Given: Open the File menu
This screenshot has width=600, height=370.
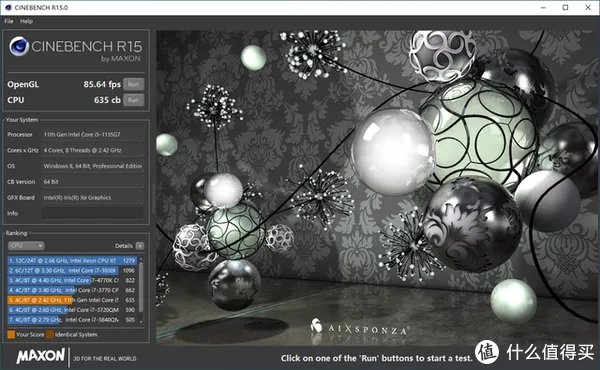Looking at the screenshot, I should click(x=9, y=21).
